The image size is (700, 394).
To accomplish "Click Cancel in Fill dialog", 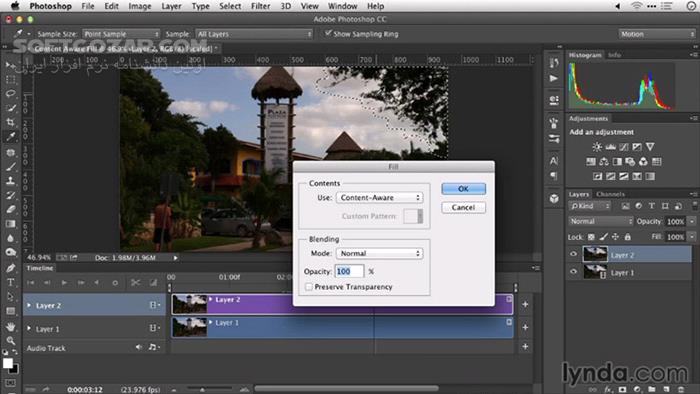I will coord(463,207).
